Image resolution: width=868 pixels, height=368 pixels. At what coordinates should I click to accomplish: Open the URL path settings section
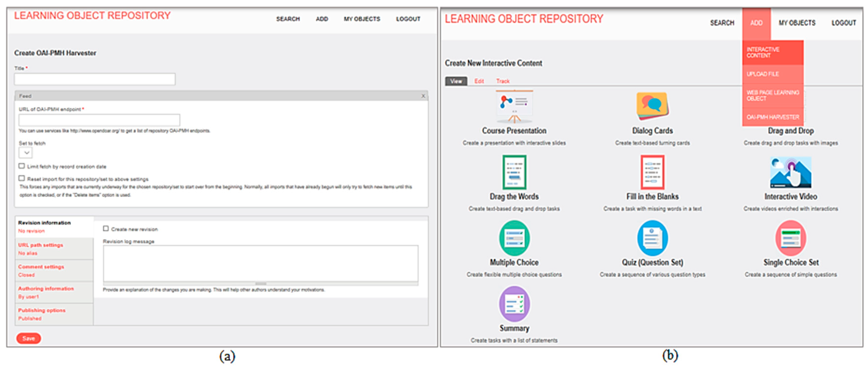point(40,245)
